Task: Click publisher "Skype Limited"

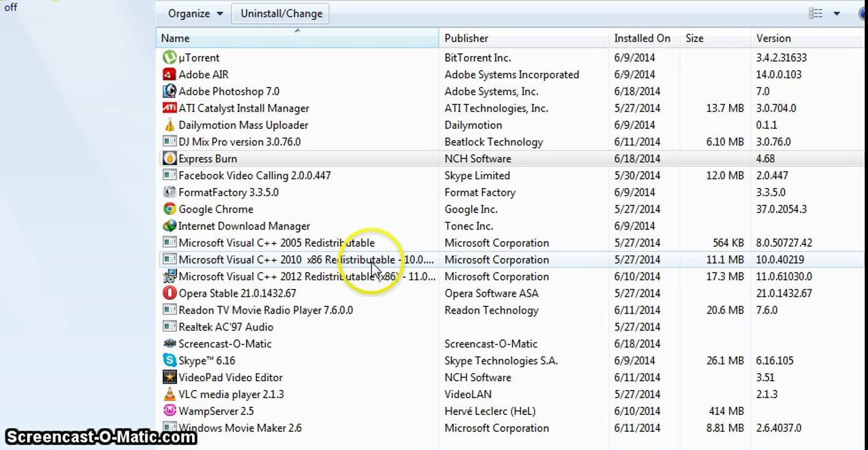Action: point(477,176)
